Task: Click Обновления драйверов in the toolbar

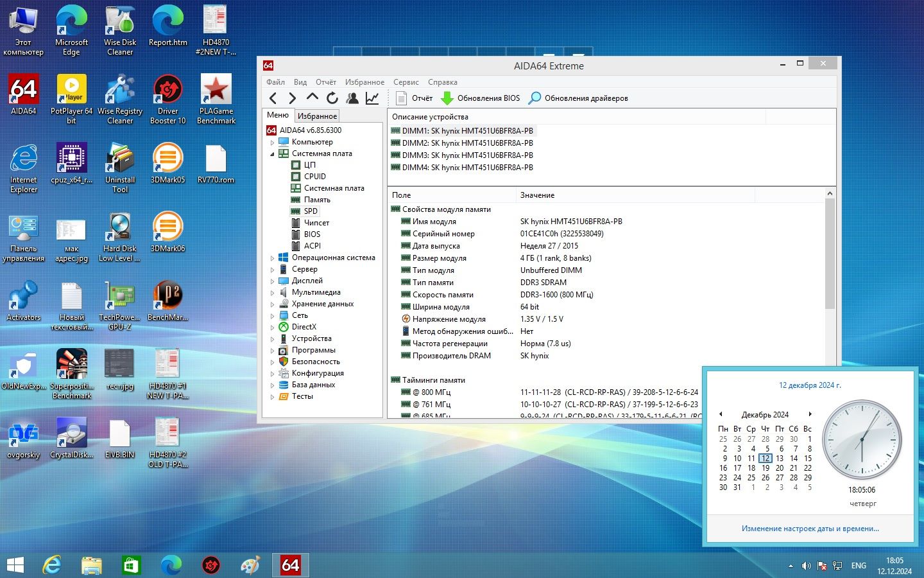Action: [578, 98]
